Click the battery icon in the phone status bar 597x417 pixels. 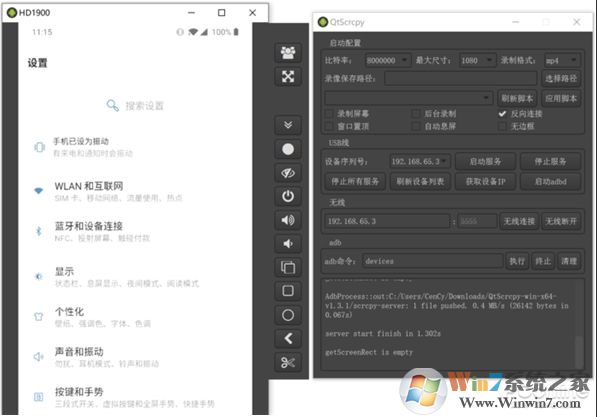[236, 32]
